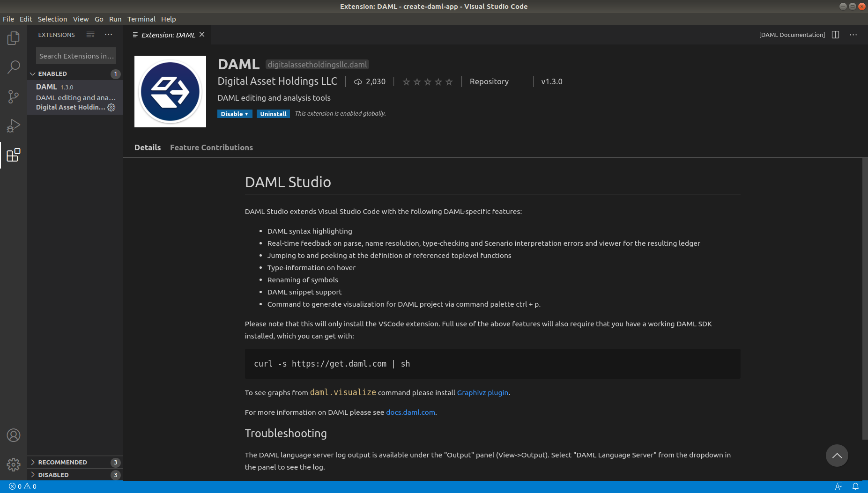
Task: Open the Run and Debug view
Action: pos(14,125)
